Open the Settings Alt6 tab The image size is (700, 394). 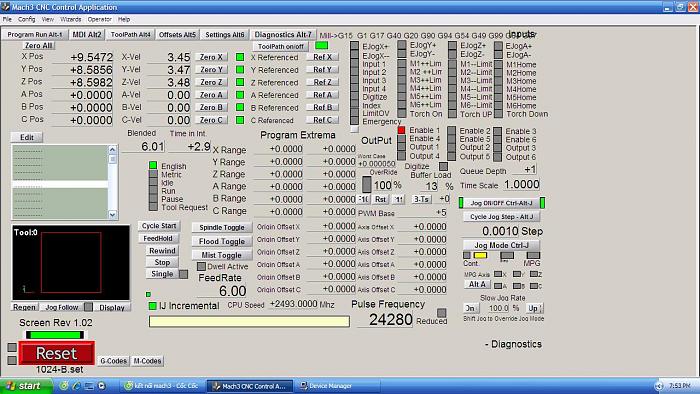(x=225, y=34)
